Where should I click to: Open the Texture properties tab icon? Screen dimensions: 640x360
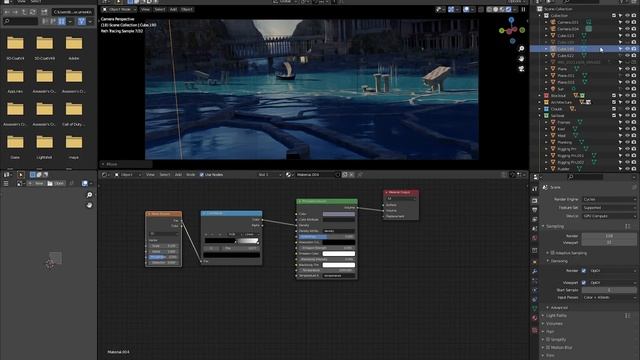(535, 330)
